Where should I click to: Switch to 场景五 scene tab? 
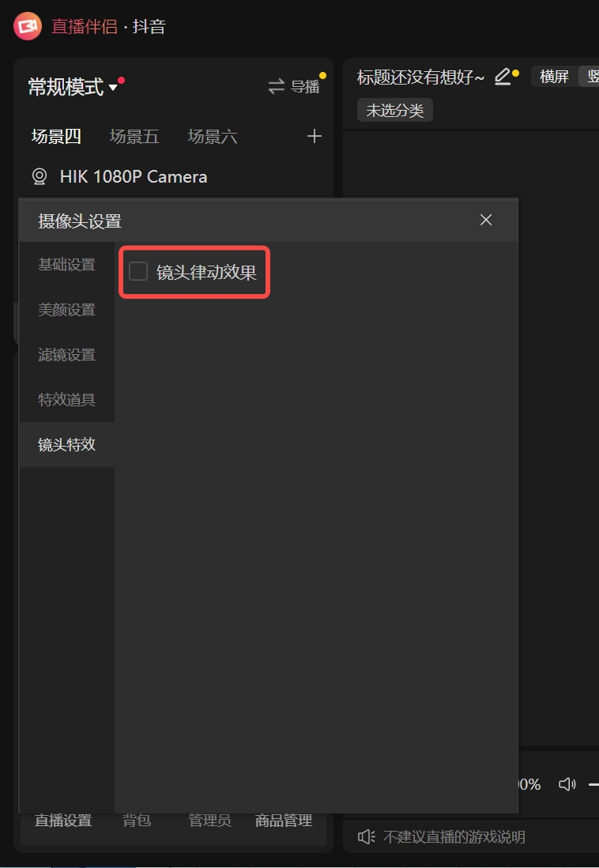(x=134, y=137)
